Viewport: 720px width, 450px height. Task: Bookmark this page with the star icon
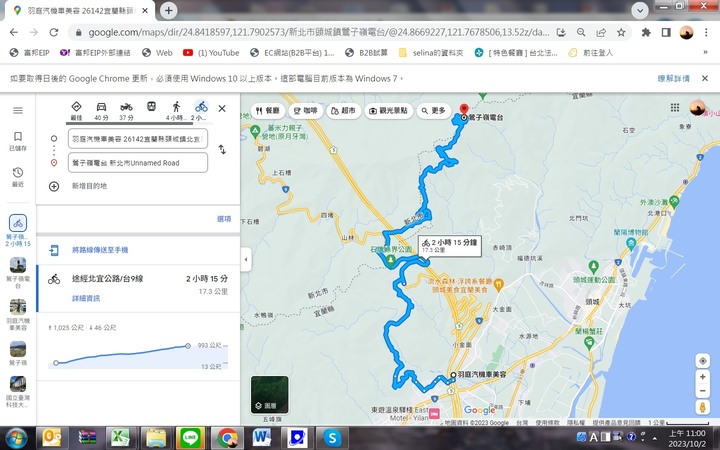coord(621,32)
